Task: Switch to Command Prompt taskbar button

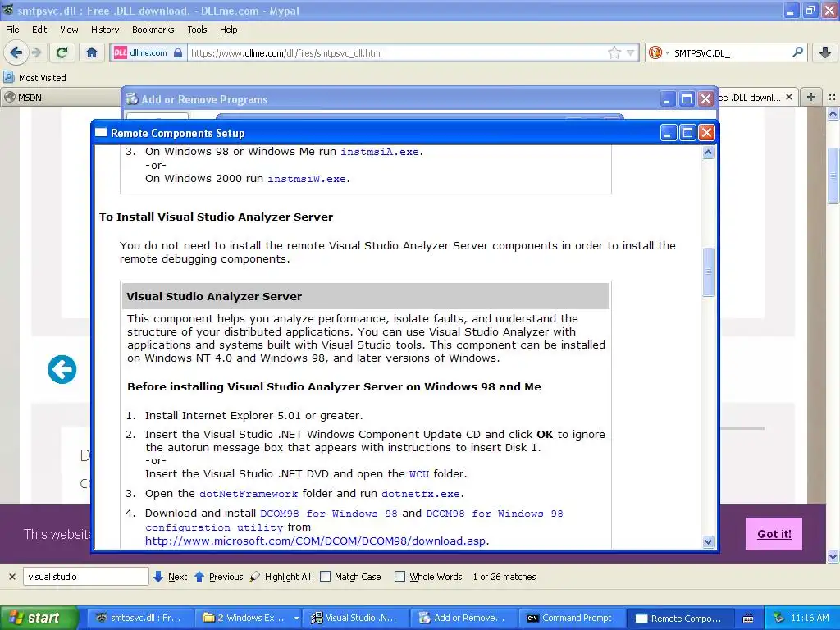Action: click(x=571, y=618)
